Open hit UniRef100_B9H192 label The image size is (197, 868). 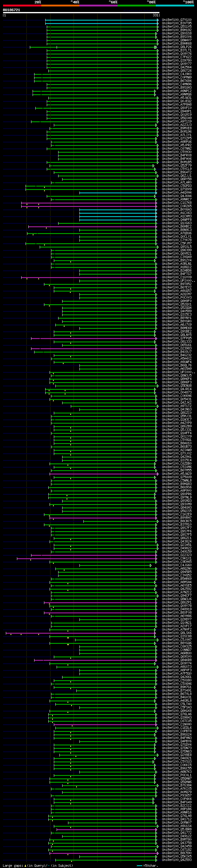(x=176, y=30)
